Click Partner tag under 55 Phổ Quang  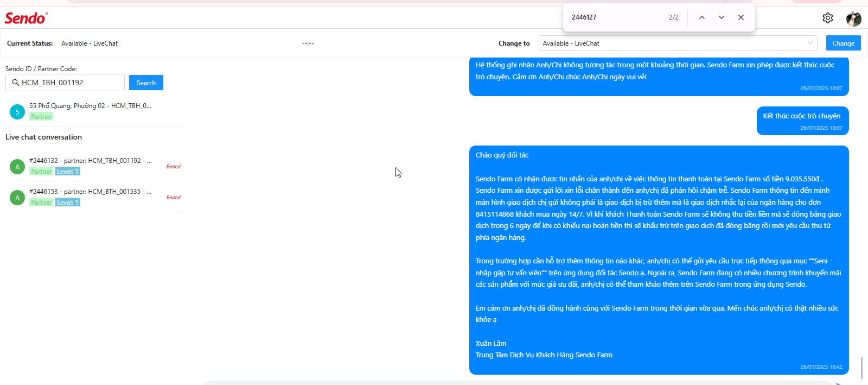point(41,117)
